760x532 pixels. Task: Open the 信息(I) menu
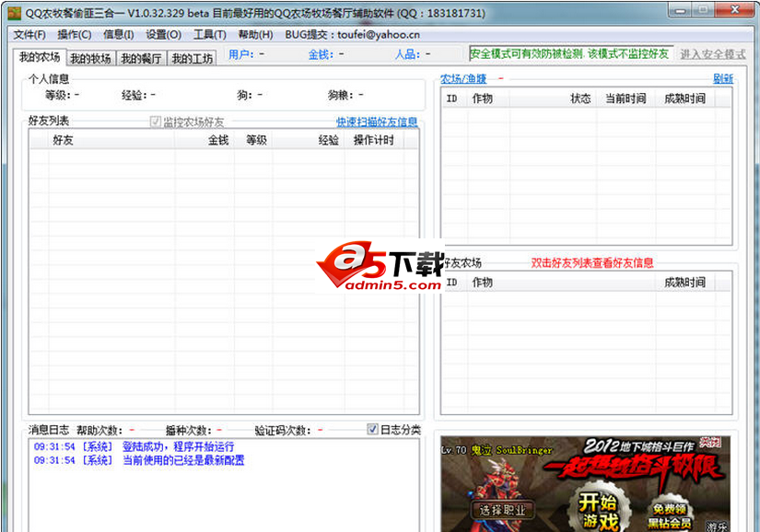(x=118, y=35)
